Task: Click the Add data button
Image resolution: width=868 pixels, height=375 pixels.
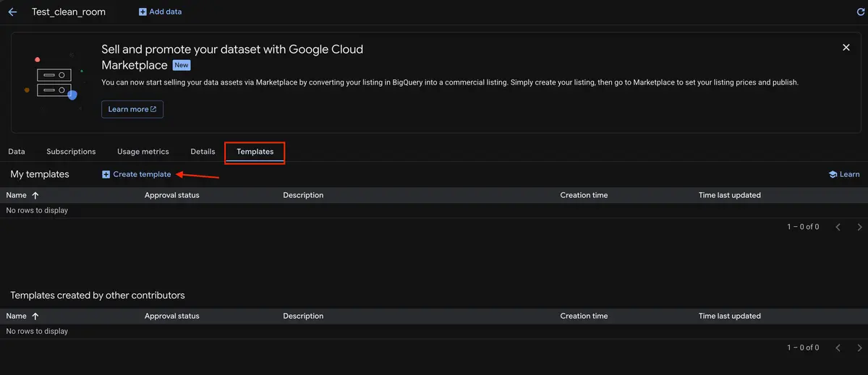Action: pos(161,12)
